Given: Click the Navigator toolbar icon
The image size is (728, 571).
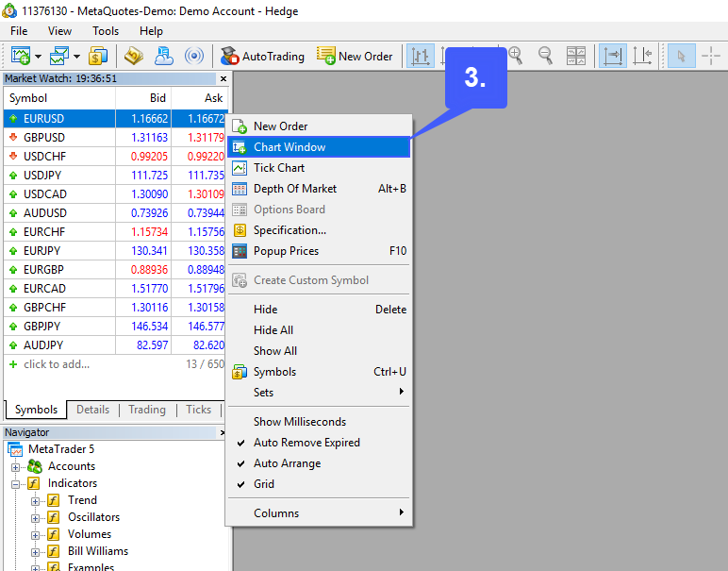Looking at the screenshot, I should point(164,57).
